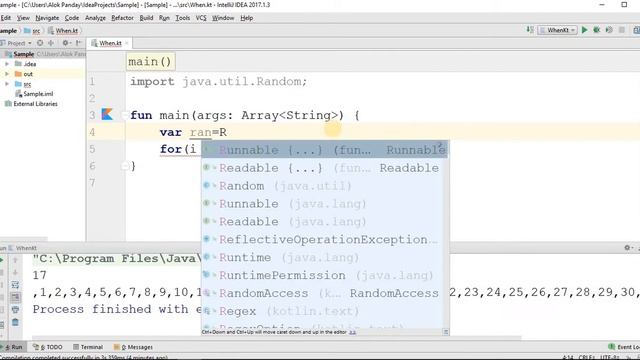Open the View menu
This screenshot has width=640, height=360.
point(23,18)
